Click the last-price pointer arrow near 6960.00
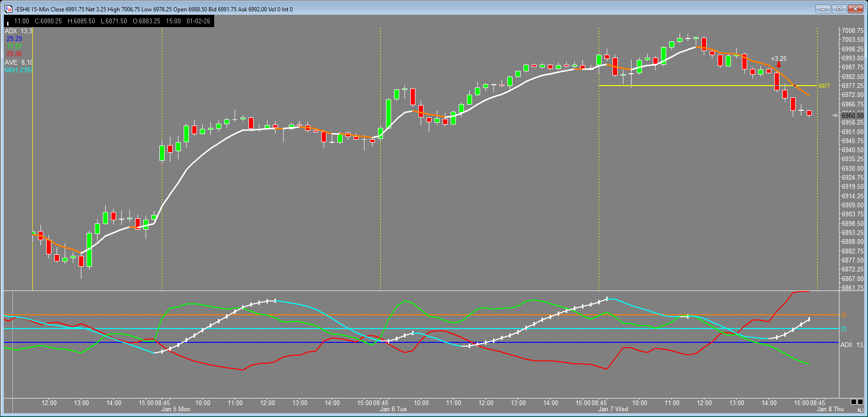 [x=835, y=116]
